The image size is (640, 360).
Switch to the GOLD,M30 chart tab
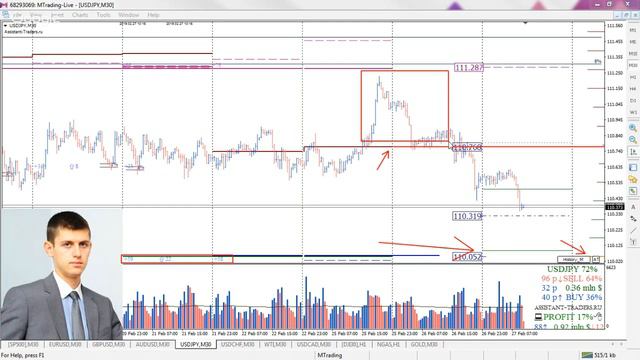point(424,344)
